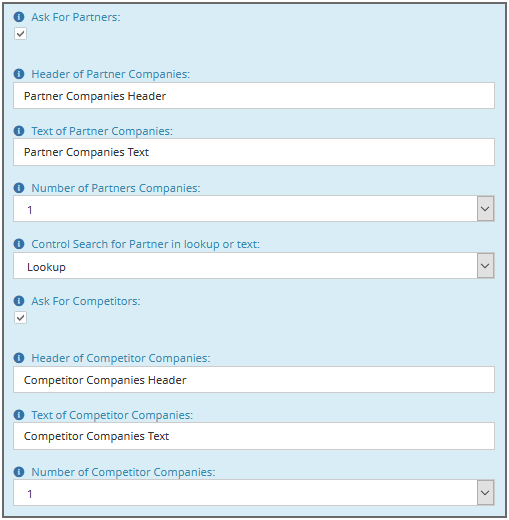This screenshot has width=509, height=520.
Task: Focus the Partner Companies Text input
Action: (254, 152)
